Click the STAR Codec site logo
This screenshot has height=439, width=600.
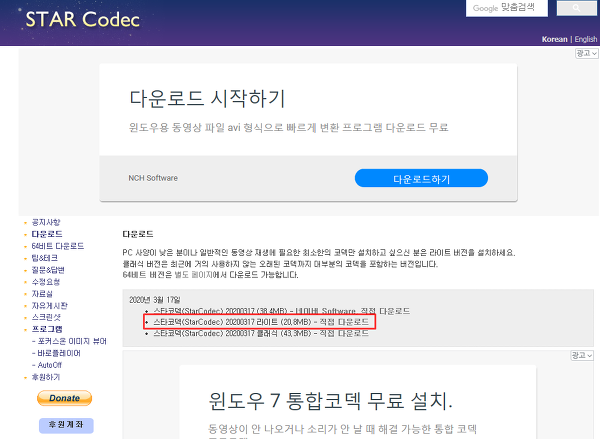click(x=82, y=19)
